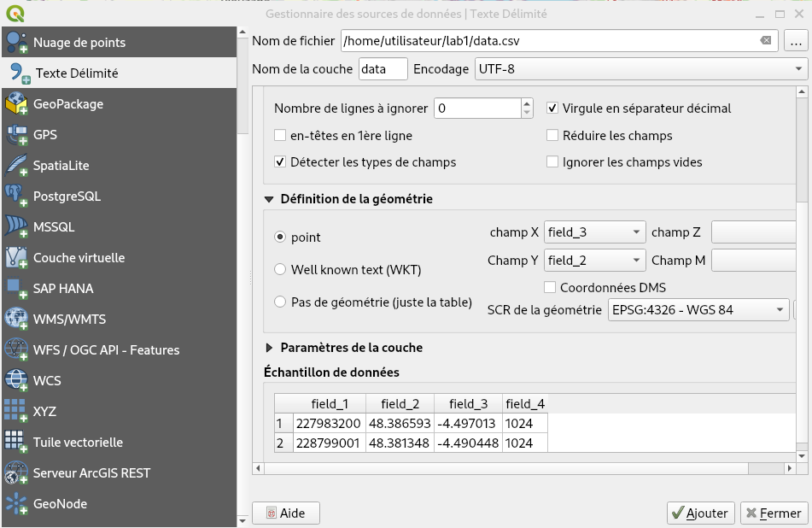812x528 pixels.
Task: Click the Fermer button
Action: [774, 513]
